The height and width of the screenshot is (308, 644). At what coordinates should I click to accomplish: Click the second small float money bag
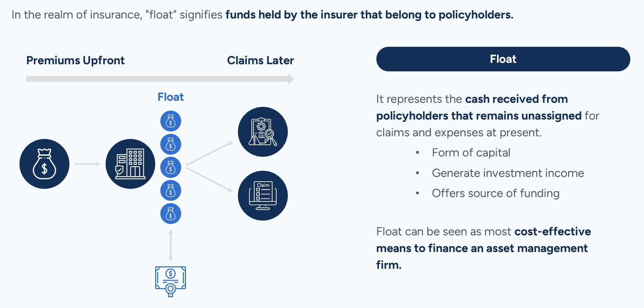pyautogui.click(x=171, y=144)
